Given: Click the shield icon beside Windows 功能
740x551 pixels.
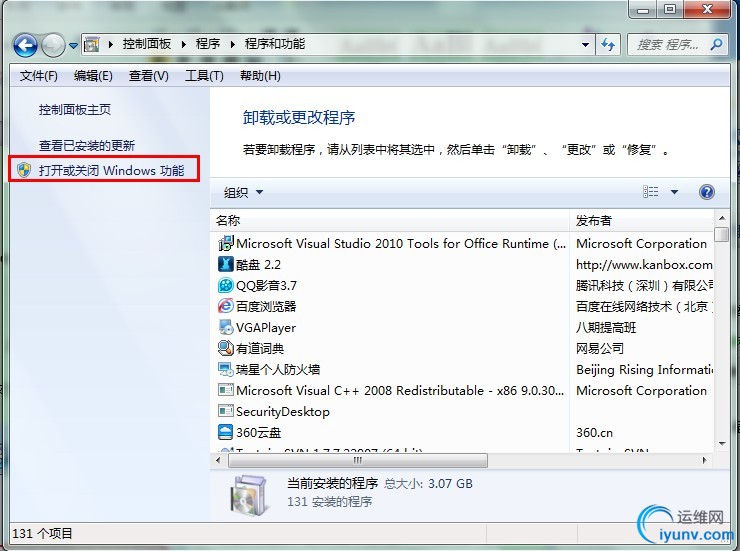Looking at the screenshot, I should [24, 170].
